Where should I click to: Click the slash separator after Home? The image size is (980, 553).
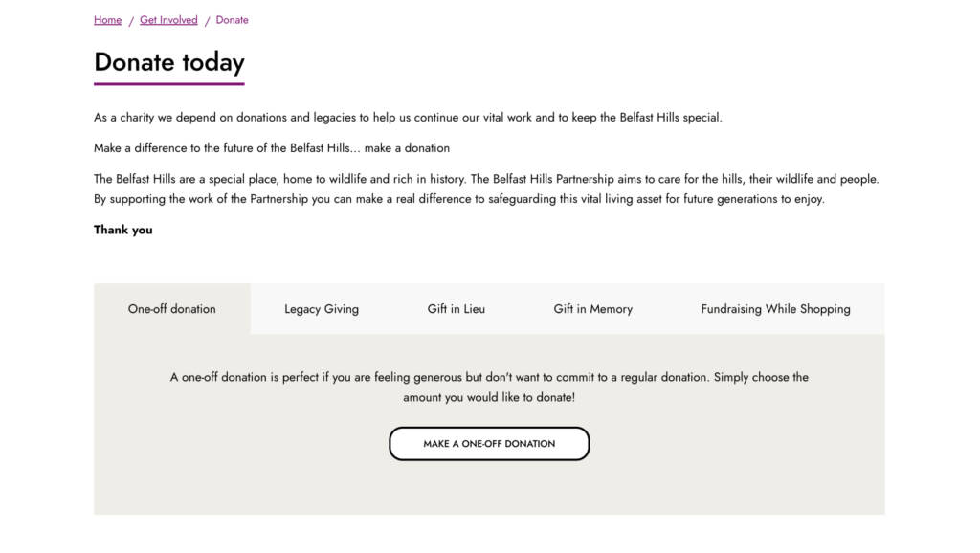click(131, 21)
